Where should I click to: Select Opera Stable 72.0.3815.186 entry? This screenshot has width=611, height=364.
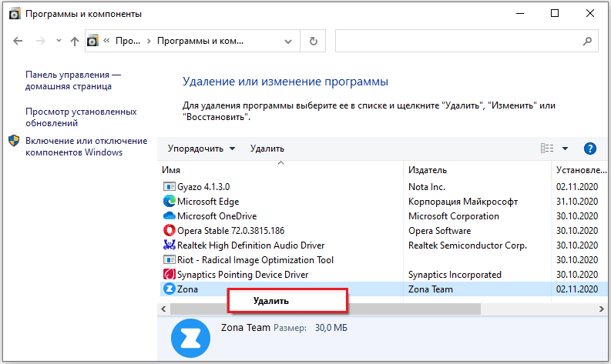click(230, 231)
